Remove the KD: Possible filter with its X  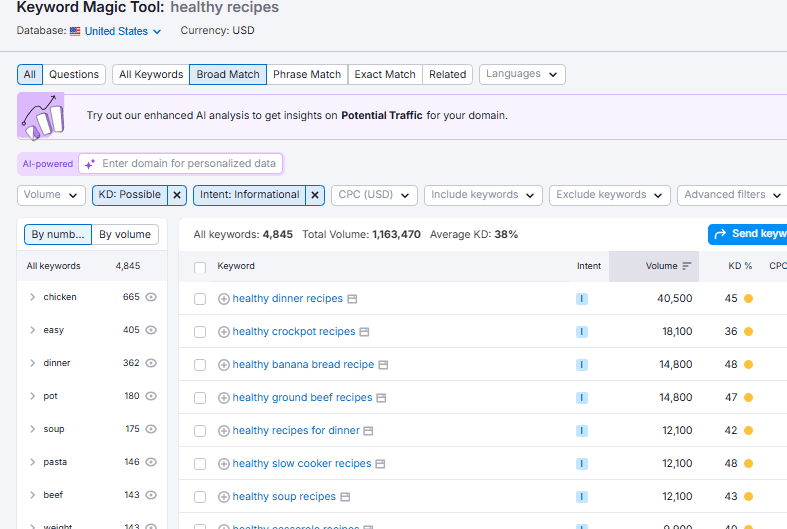coord(177,195)
